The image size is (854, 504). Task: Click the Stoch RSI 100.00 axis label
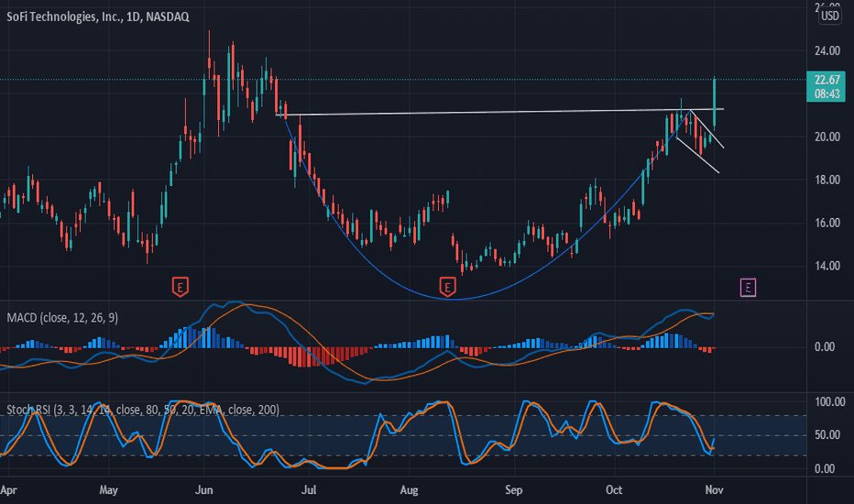tap(829, 402)
